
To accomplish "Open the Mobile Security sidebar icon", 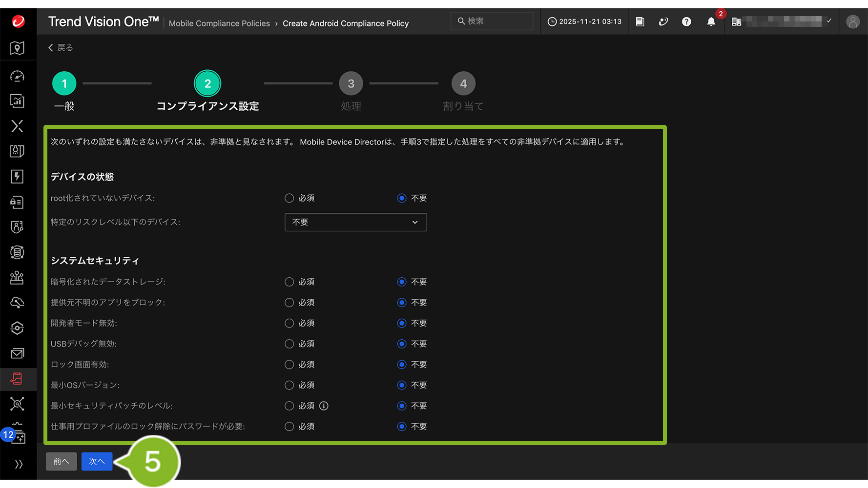I will [18, 379].
